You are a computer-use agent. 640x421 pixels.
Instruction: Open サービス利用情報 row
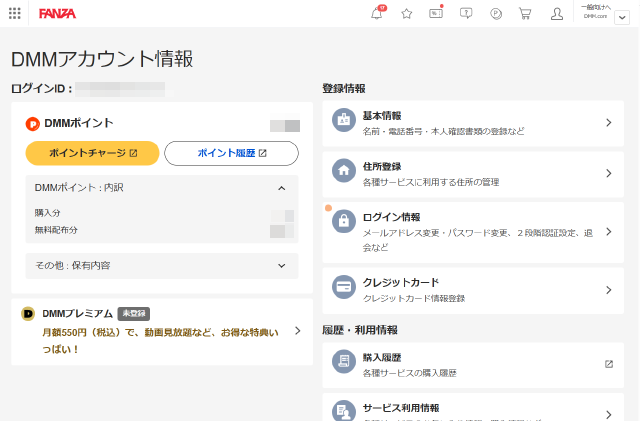click(x=473, y=407)
